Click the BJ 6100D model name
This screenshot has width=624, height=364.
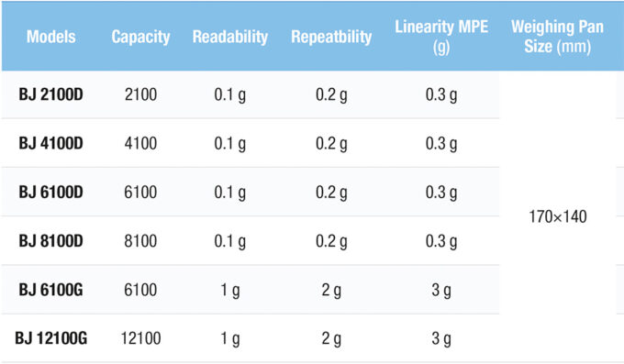[51, 193]
